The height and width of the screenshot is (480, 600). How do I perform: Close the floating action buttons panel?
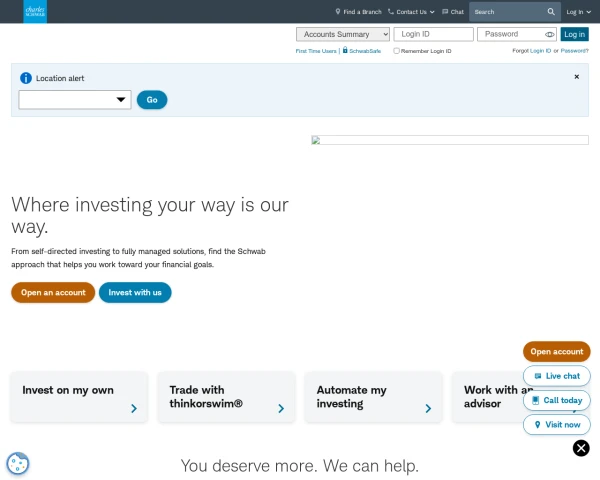tap(581, 448)
